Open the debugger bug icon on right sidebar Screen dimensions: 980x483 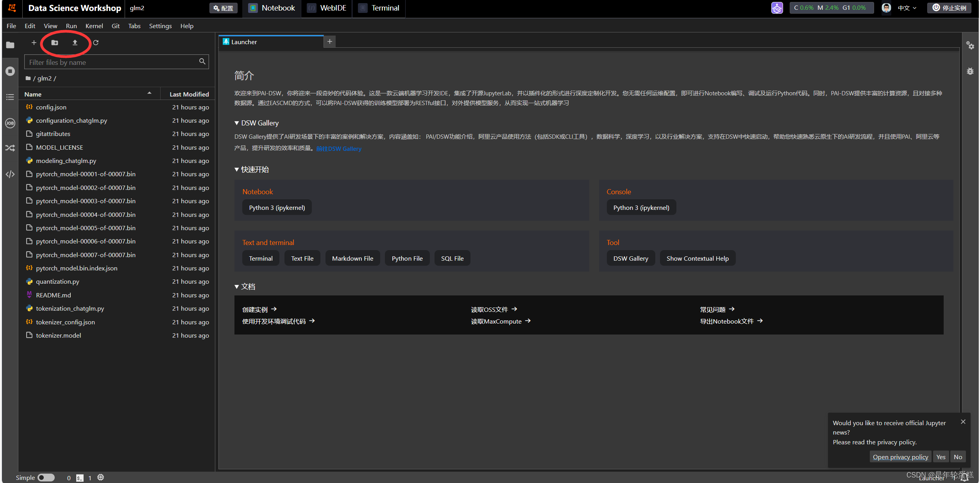point(970,71)
